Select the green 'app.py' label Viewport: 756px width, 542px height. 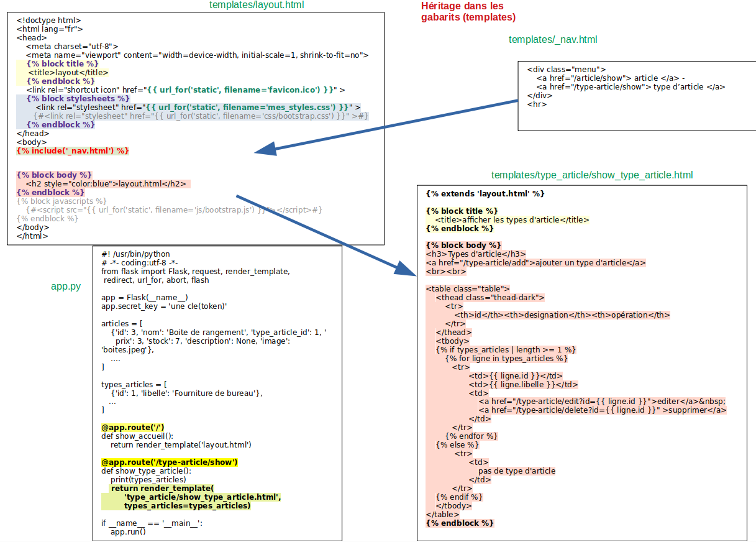click(x=65, y=287)
